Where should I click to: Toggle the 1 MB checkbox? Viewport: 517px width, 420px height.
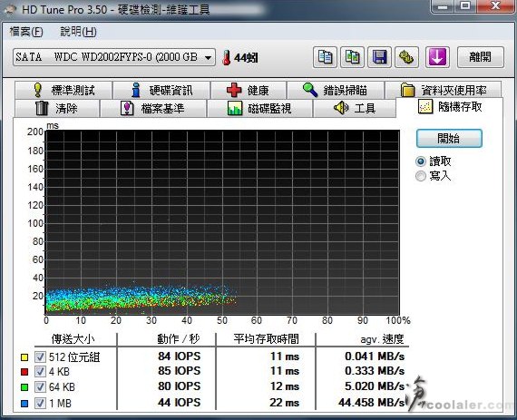click(40, 403)
